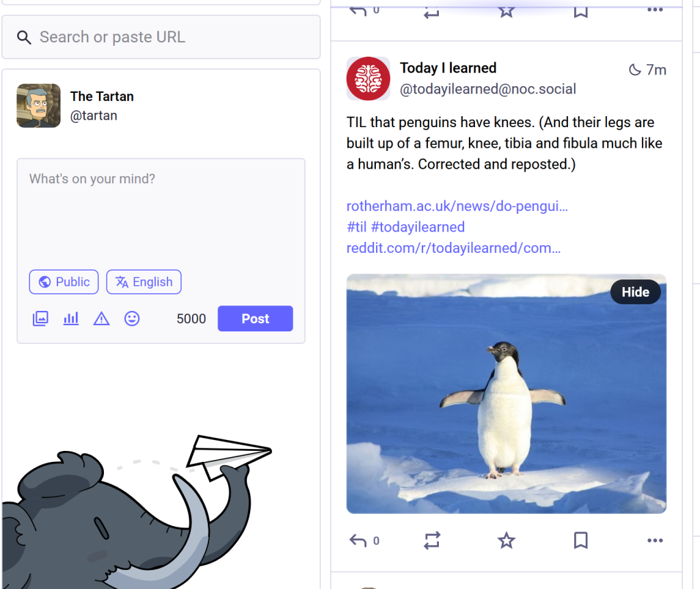This screenshot has height=589, width=700.
Task: Open the Public visibility dropdown
Action: point(64,282)
